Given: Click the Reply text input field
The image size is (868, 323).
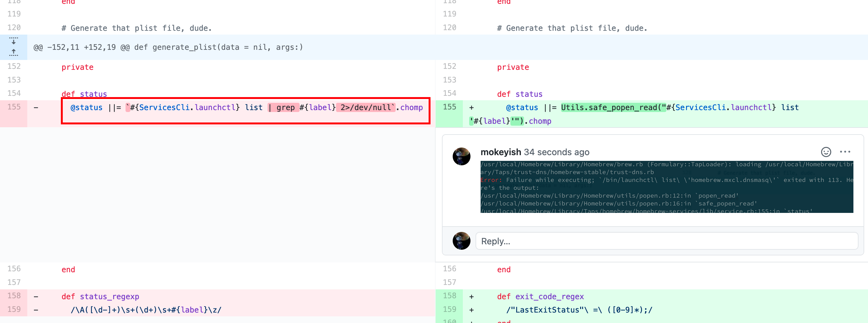Looking at the screenshot, I should 666,241.
